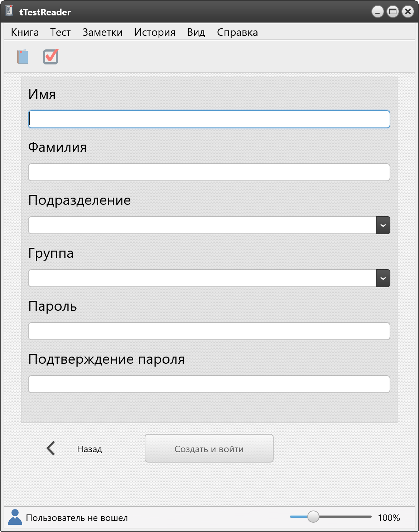Open the book icon in toolbar

click(x=23, y=57)
